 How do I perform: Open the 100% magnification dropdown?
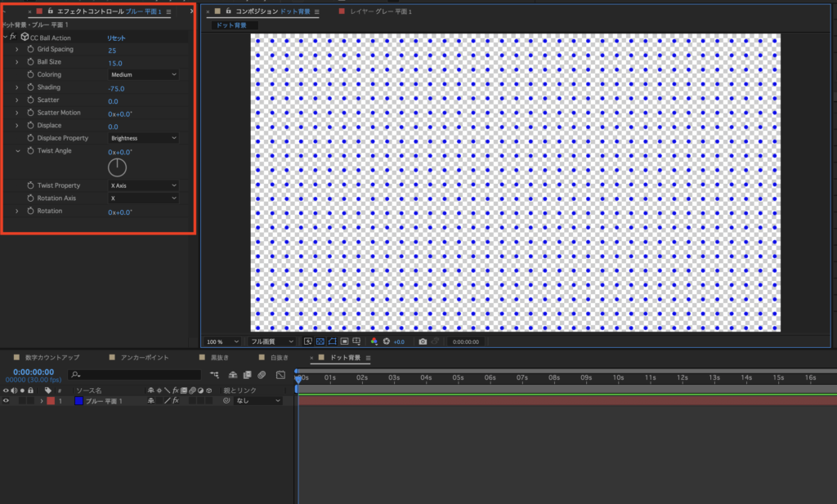click(x=222, y=341)
